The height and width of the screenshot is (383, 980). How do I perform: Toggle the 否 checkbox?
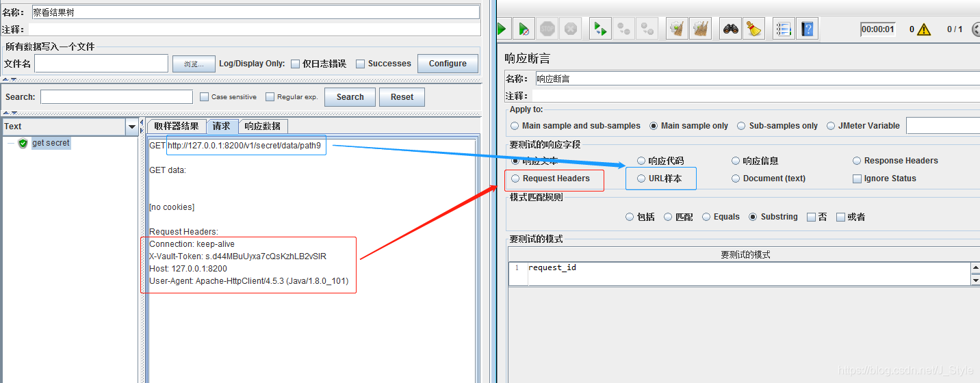(811, 217)
